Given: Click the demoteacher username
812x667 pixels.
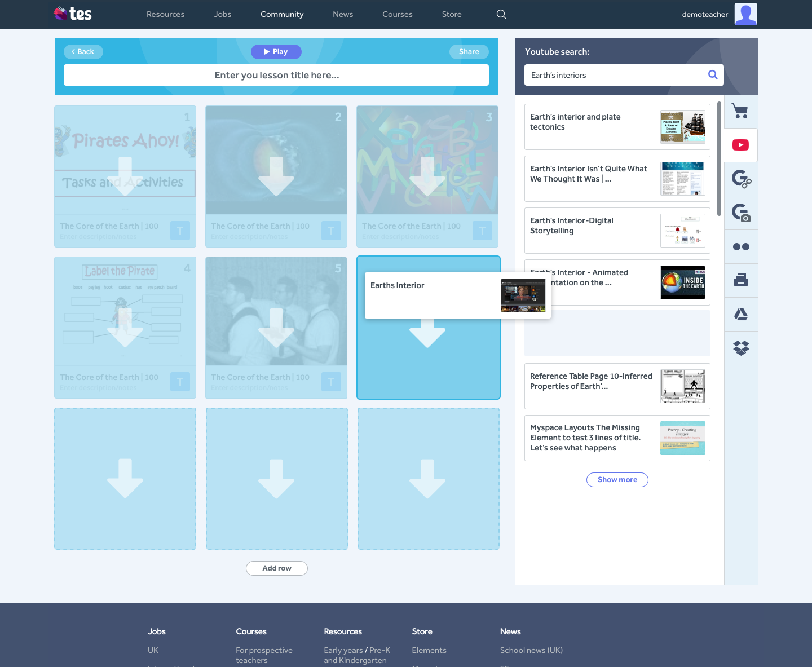Looking at the screenshot, I should click(705, 14).
